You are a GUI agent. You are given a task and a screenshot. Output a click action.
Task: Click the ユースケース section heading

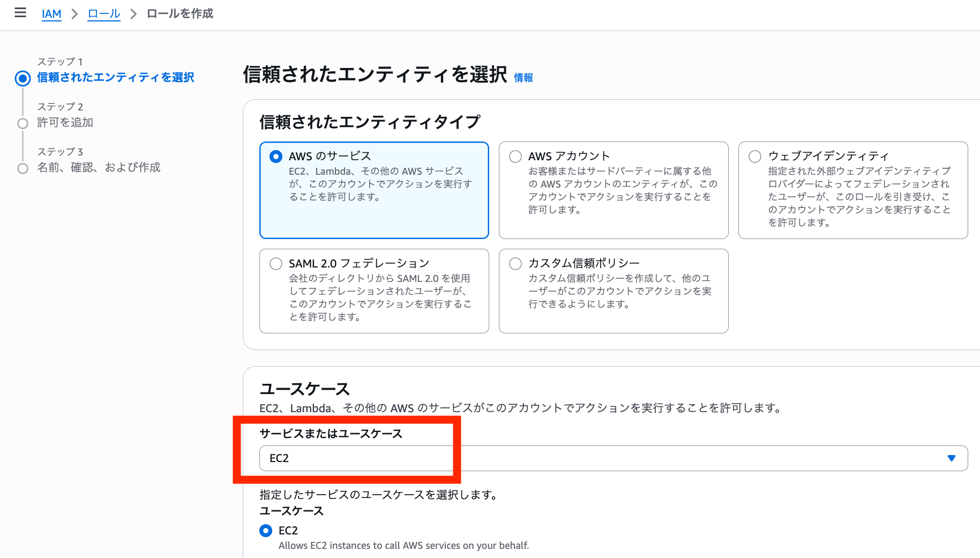click(304, 389)
